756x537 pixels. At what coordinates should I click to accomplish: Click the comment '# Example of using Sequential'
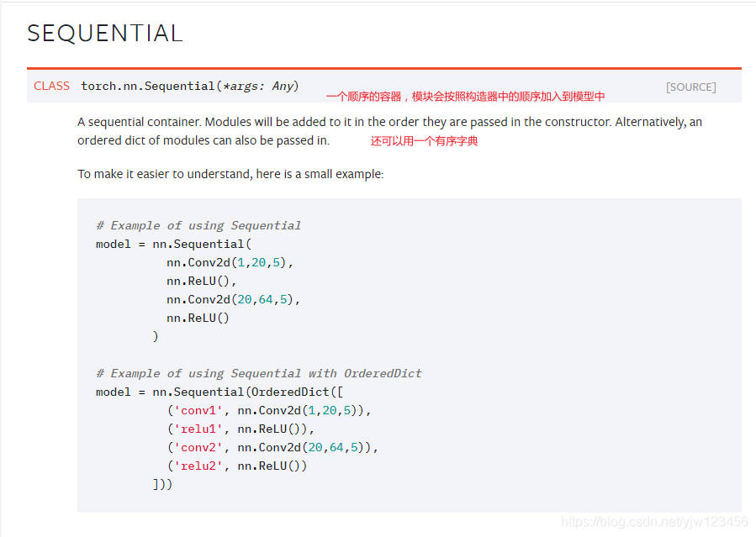(198, 225)
